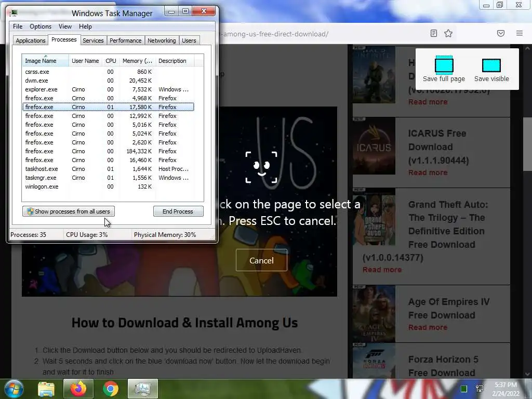Click the Grand Theft Auto thumbnail
Screen dimensions: 532x399
pos(374,217)
